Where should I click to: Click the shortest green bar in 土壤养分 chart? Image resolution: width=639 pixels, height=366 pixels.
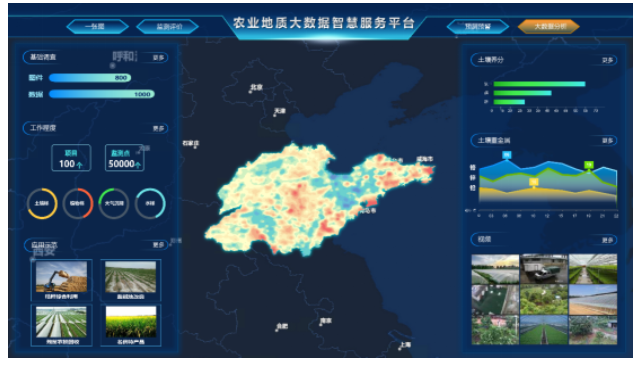pos(509,102)
